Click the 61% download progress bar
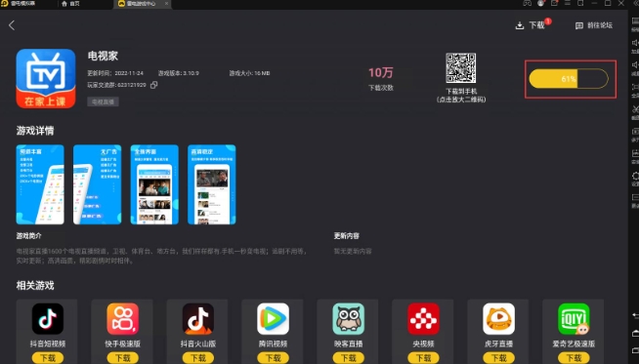This screenshot has height=364, width=639. [569, 79]
